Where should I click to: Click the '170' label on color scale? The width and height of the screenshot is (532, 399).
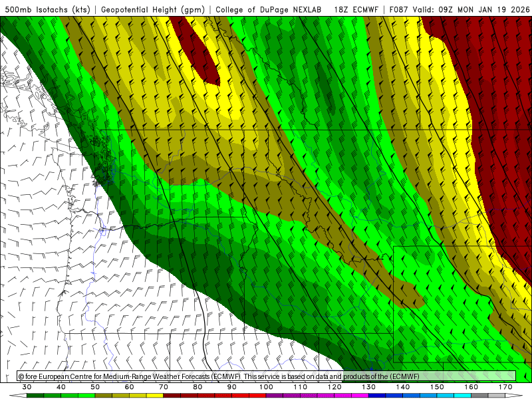[505, 387]
